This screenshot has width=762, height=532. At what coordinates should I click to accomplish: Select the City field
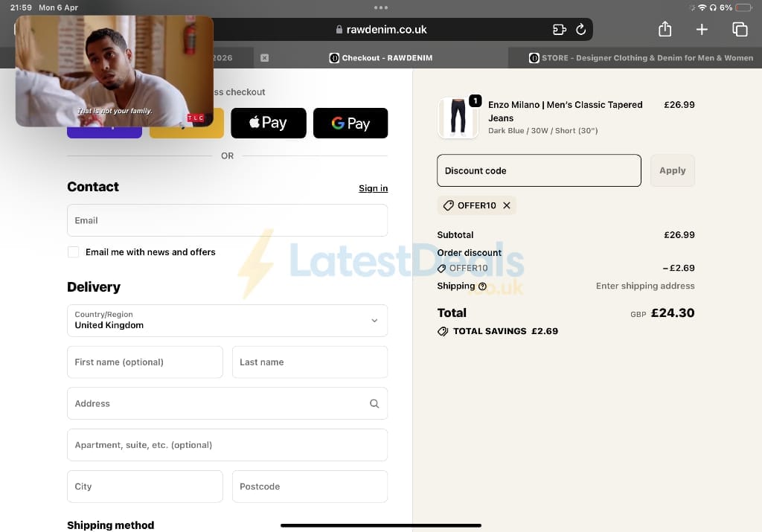coord(145,487)
